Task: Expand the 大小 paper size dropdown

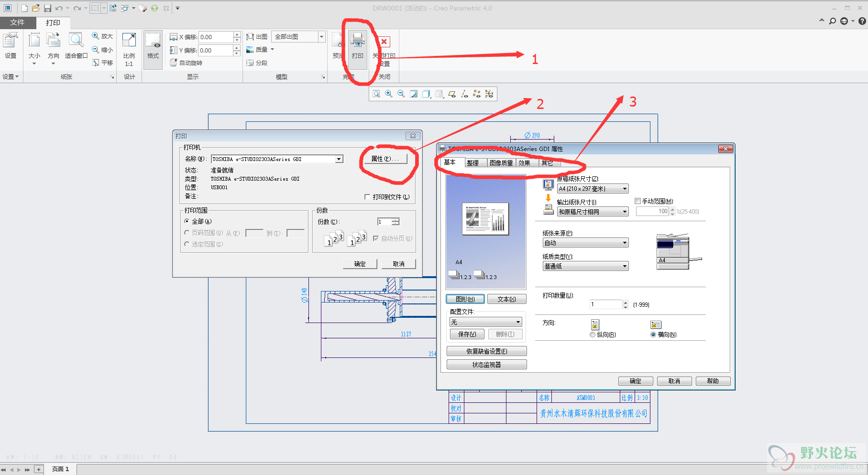Action: tap(34, 63)
